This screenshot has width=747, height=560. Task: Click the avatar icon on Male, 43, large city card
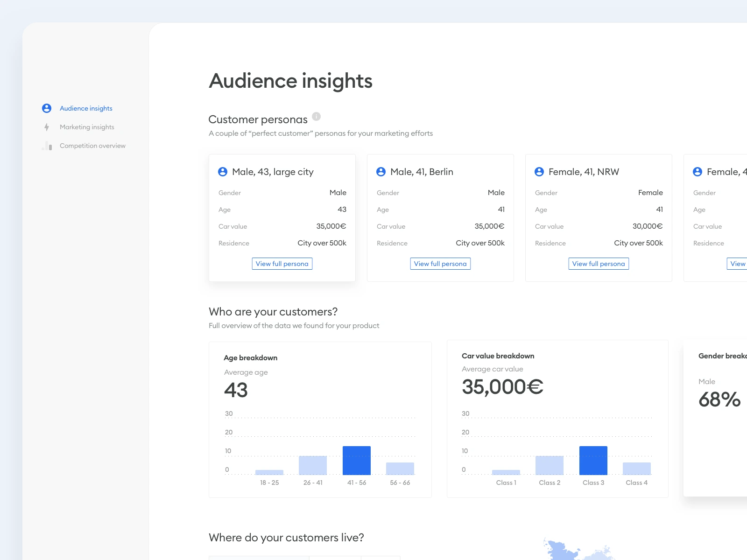click(223, 172)
